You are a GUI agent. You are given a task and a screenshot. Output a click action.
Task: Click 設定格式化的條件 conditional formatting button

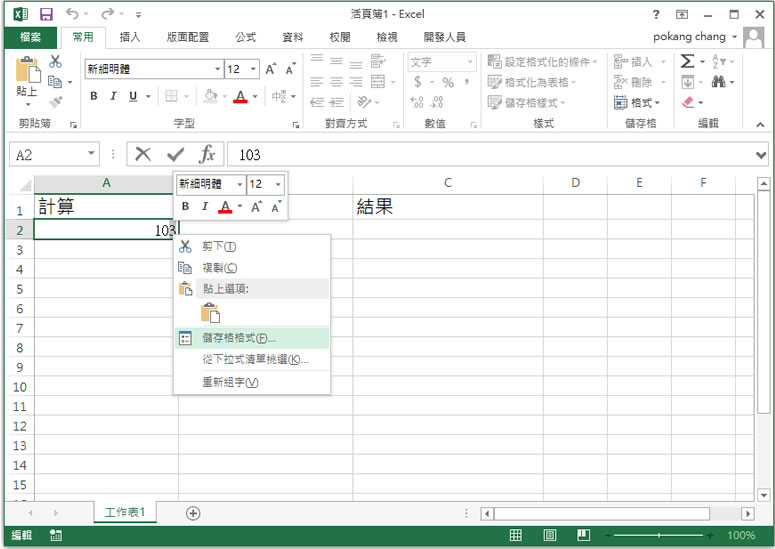542,62
